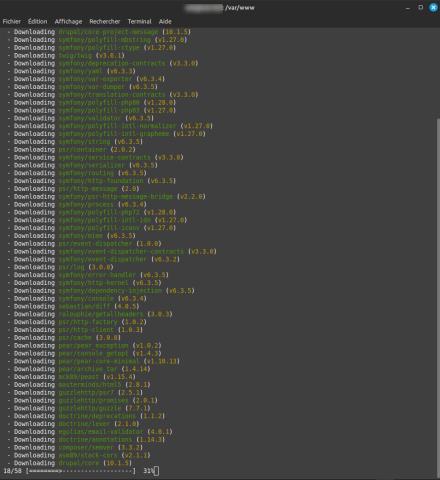Click the psr/http-client download line
440x480 pixels.
[75, 330]
